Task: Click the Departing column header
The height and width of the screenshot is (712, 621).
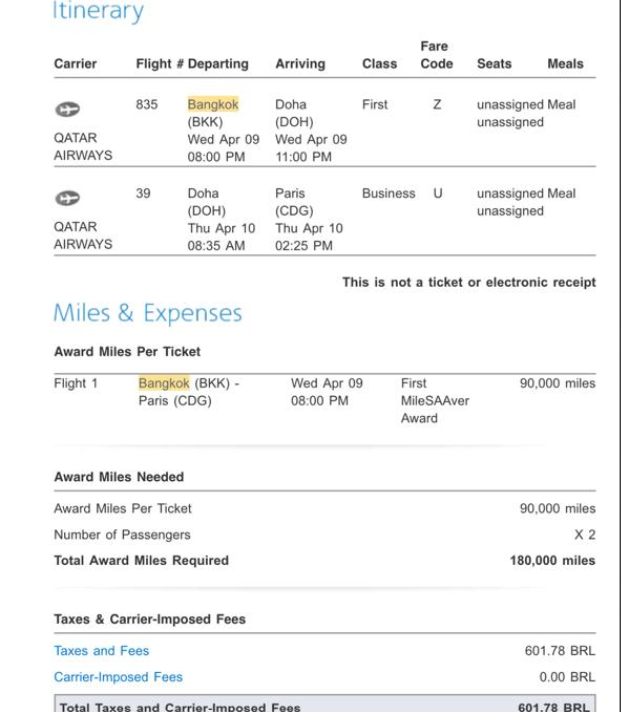Action: (218, 64)
